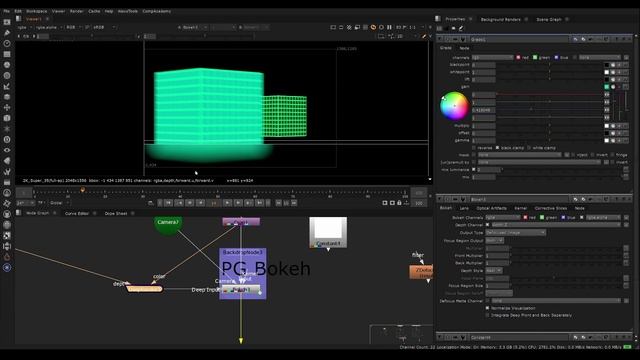Image resolution: width=640 pixels, height=360 pixels.
Task: Open the Output Type dropdown
Action: coord(516,232)
